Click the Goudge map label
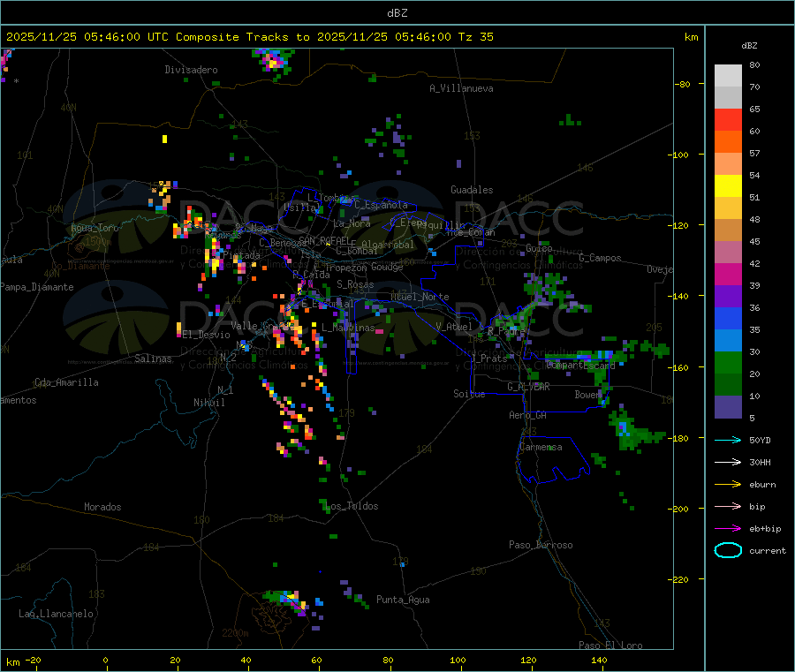 tap(387, 267)
